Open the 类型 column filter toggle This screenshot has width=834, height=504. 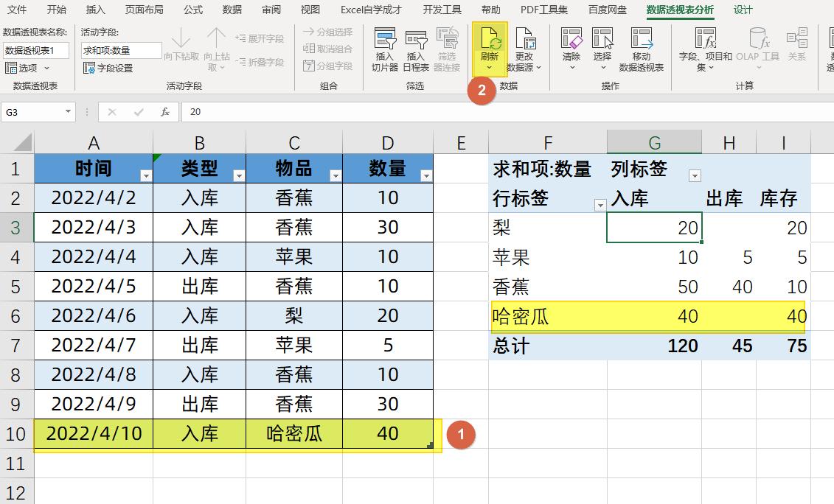coord(239,174)
